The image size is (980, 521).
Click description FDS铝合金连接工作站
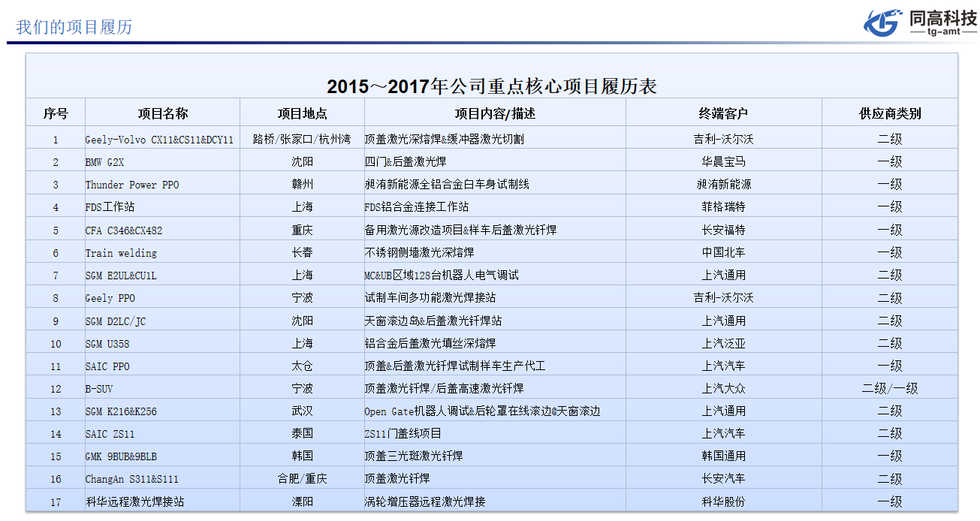click(417, 207)
